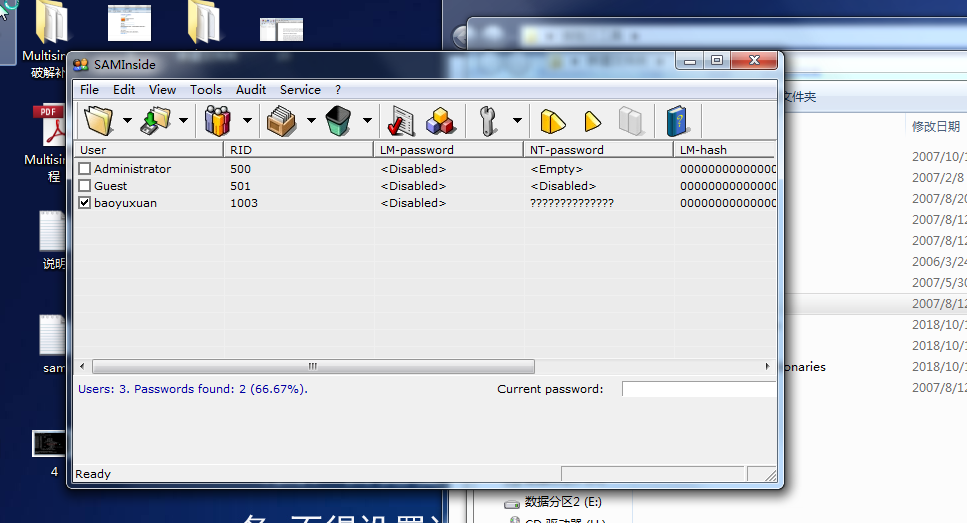Image resolution: width=967 pixels, height=523 pixels.
Task: Expand the file box dropdown arrow
Action: [311, 120]
